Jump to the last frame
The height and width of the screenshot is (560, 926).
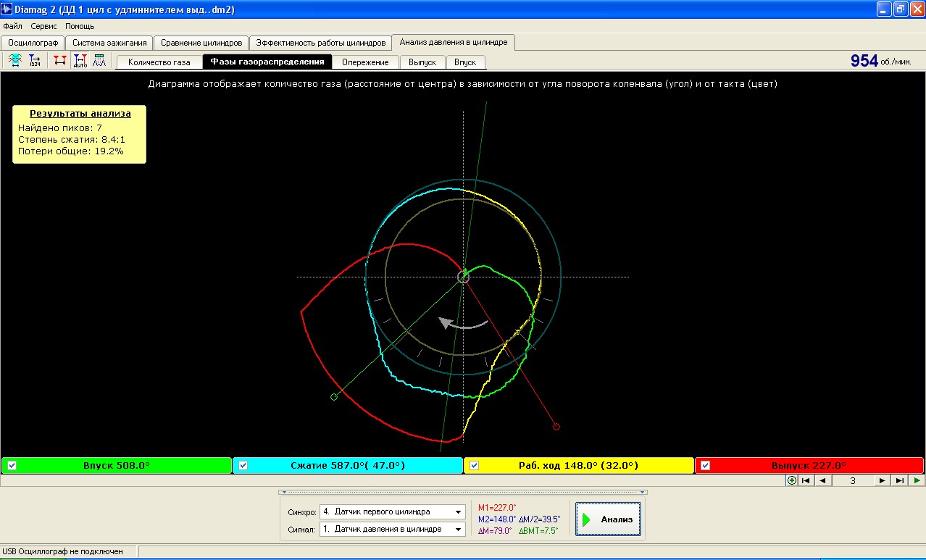click(899, 480)
